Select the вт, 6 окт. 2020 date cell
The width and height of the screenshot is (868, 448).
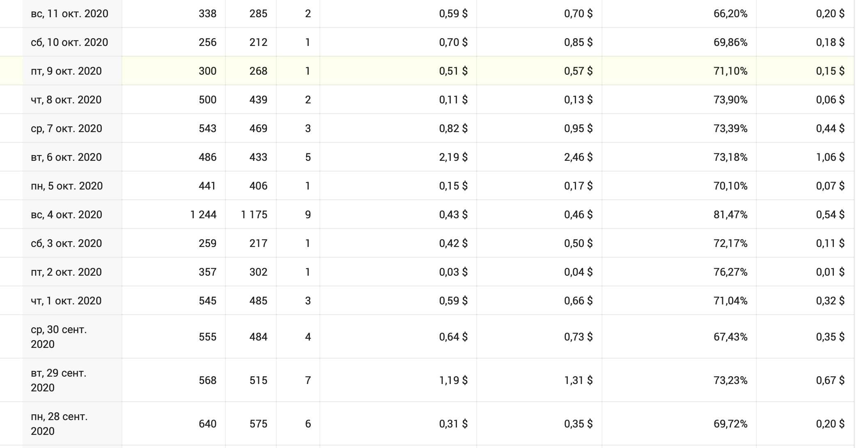pyautogui.click(x=66, y=157)
